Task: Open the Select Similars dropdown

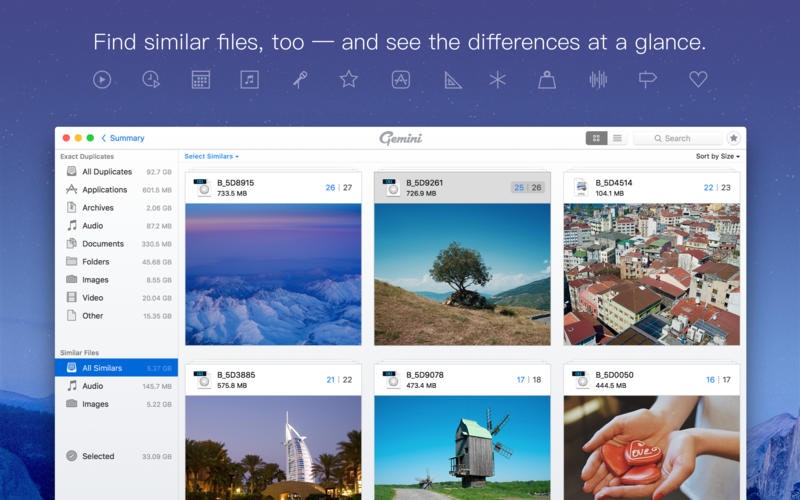Action: (211, 156)
